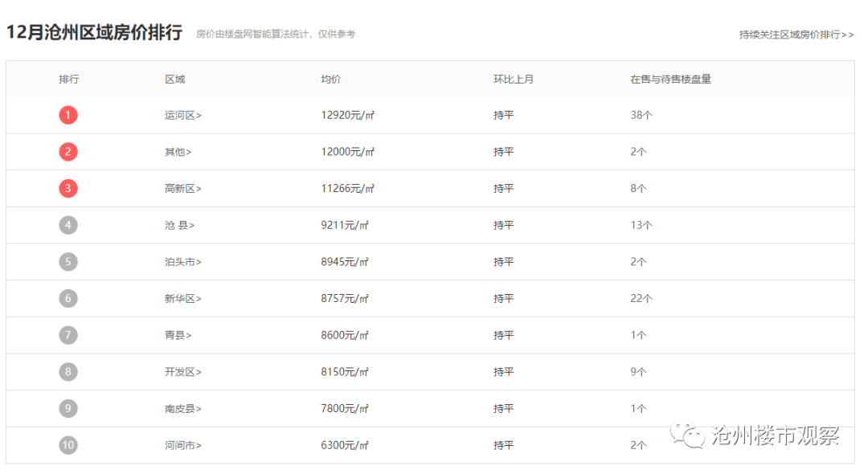The image size is (868, 474).
Task: Select the 排行 column header
Action: click(68, 79)
